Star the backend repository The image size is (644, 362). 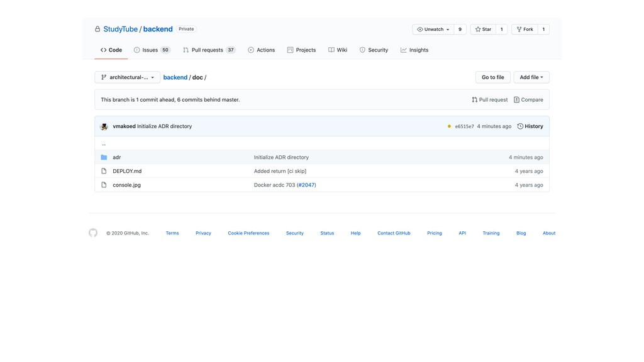pos(483,30)
